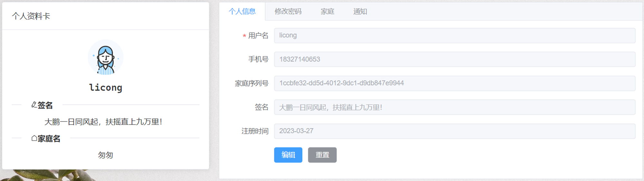Open the 通知 tab
Image resolution: width=644 pixels, height=181 pixels.
(360, 12)
